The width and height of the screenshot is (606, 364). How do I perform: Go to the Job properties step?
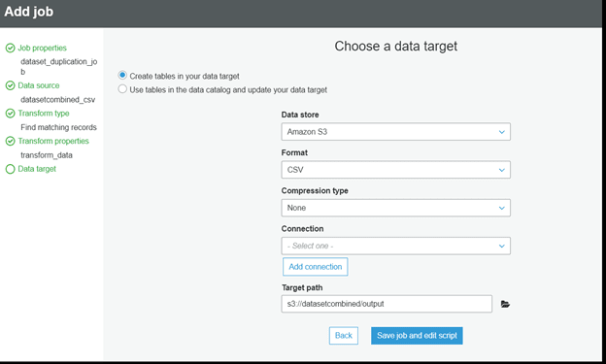click(x=42, y=48)
